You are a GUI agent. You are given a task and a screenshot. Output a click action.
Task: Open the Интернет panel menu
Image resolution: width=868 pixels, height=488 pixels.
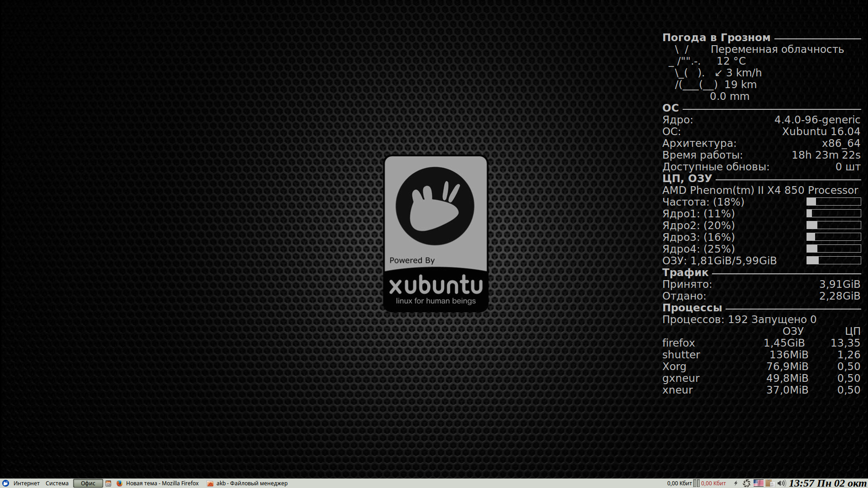click(x=27, y=483)
